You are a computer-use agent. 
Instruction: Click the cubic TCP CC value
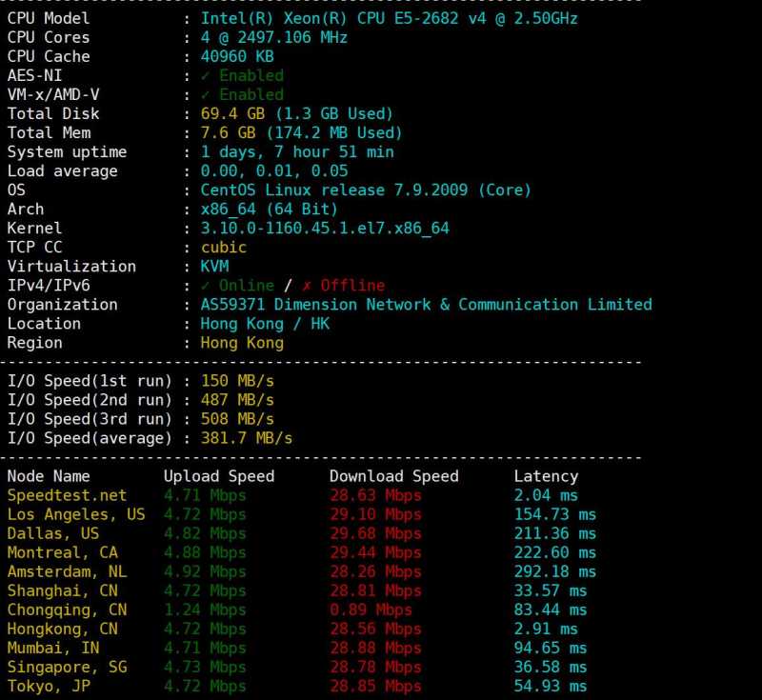[x=223, y=247]
